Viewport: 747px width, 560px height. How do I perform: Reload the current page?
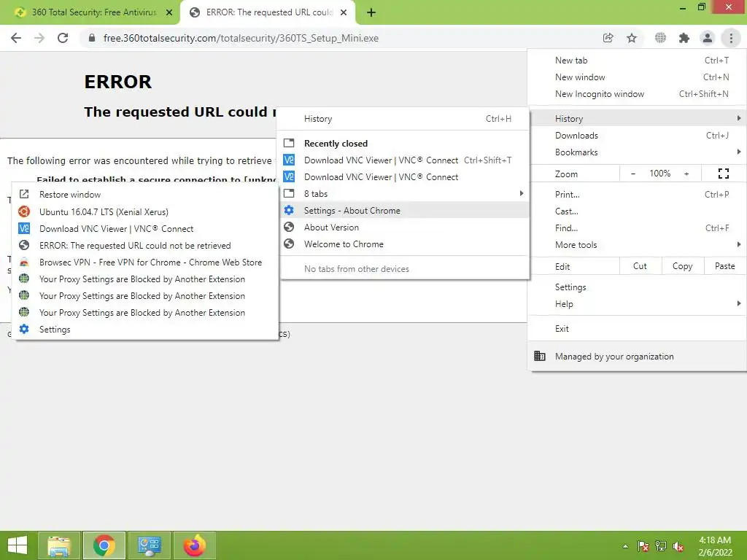(x=63, y=38)
